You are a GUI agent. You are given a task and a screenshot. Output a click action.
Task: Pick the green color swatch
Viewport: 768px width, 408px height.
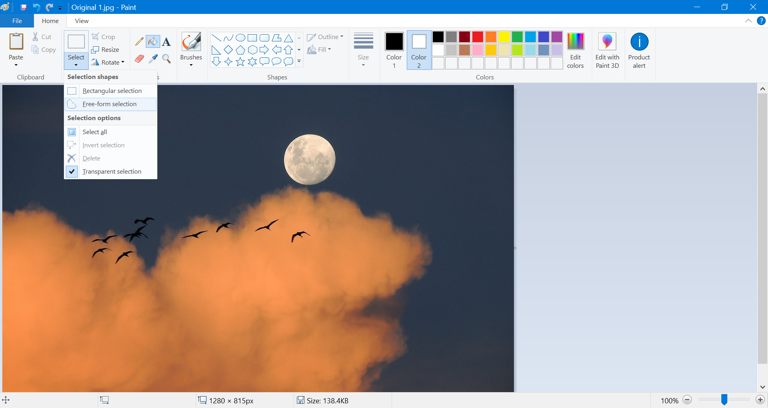click(x=517, y=37)
